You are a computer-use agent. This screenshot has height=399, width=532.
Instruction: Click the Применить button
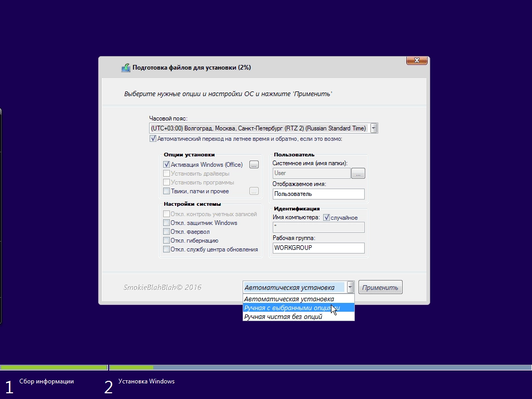[380, 287]
